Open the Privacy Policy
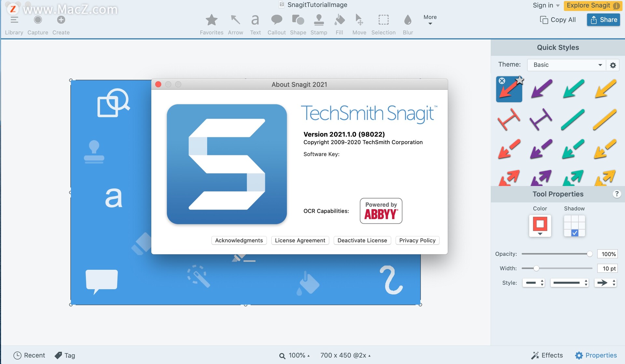The height and width of the screenshot is (364, 625). pos(417,240)
